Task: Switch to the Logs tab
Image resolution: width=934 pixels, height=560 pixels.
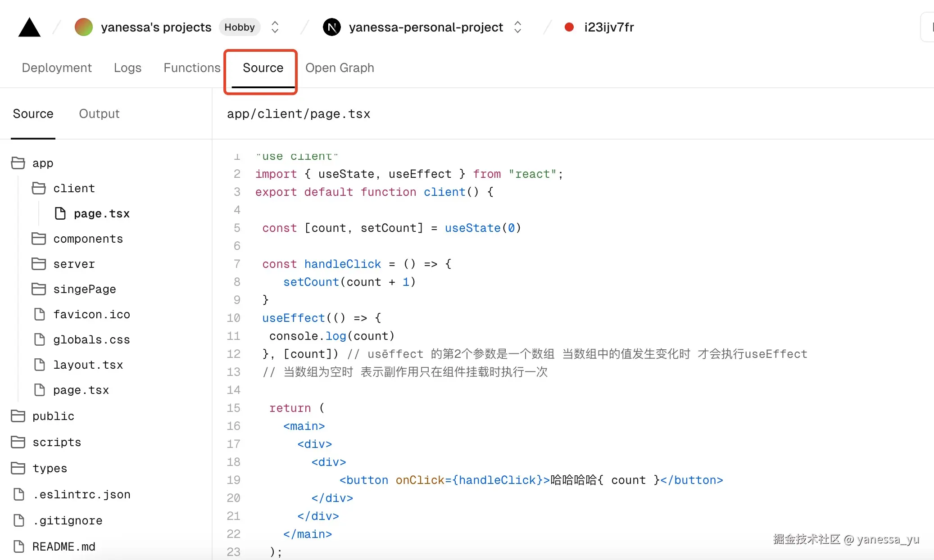Action: coord(127,68)
